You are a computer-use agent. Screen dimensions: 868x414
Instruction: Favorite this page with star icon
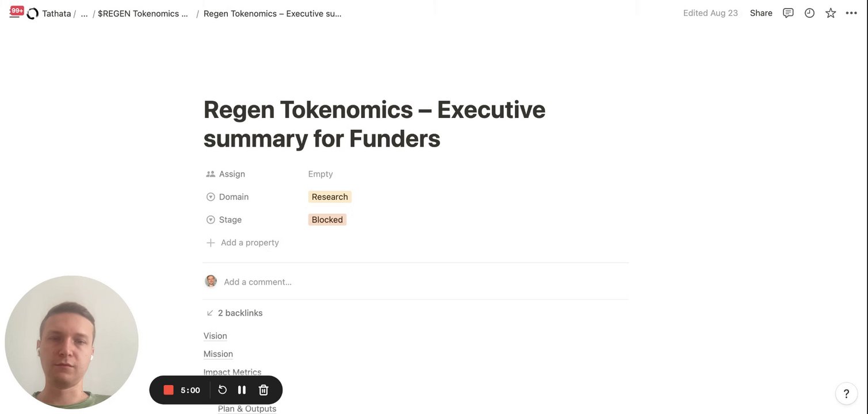831,13
